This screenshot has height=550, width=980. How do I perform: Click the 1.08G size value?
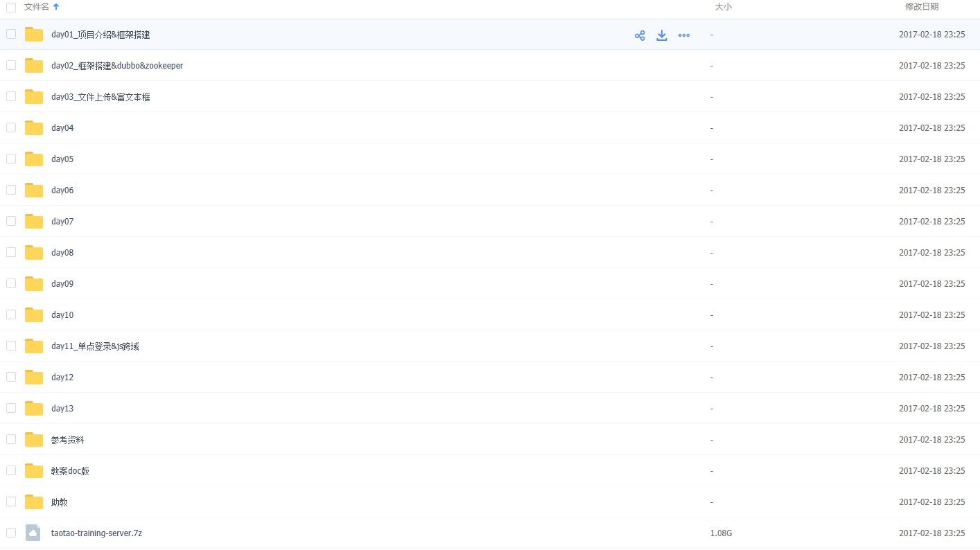pyautogui.click(x=721, y=533)
